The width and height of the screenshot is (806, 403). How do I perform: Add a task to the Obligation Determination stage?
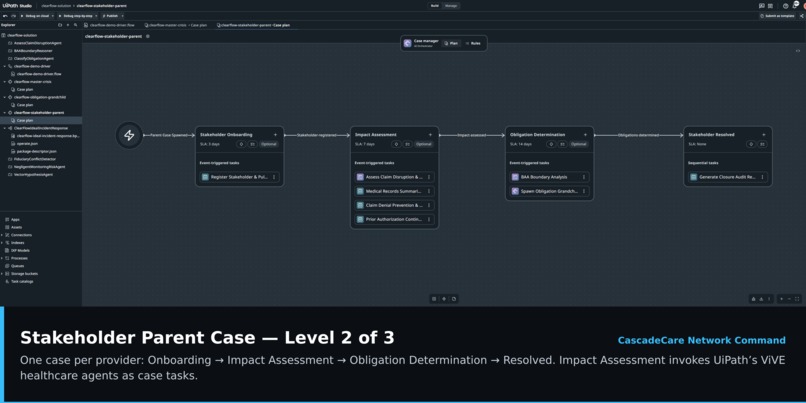pyautogui.click(x=585, y=135)
